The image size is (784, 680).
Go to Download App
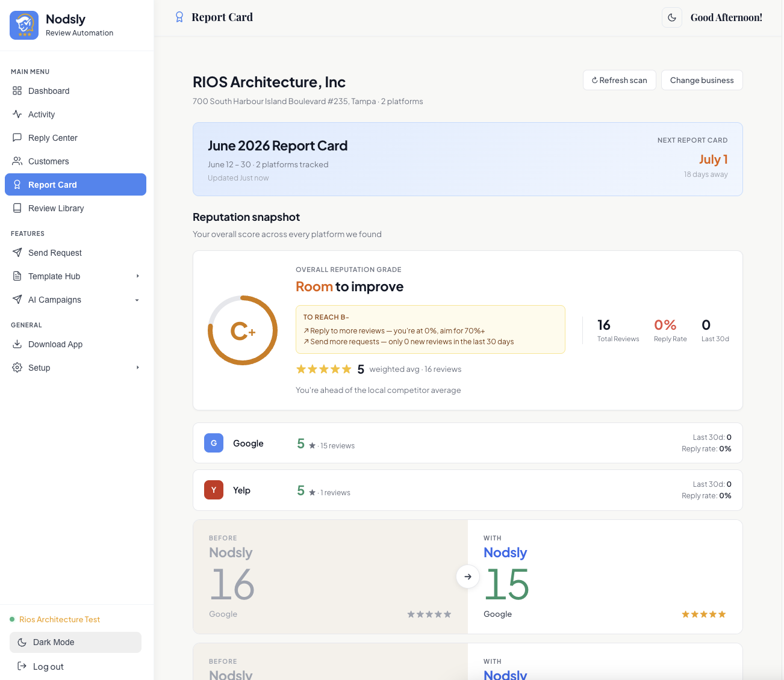(x=75, y=344)
